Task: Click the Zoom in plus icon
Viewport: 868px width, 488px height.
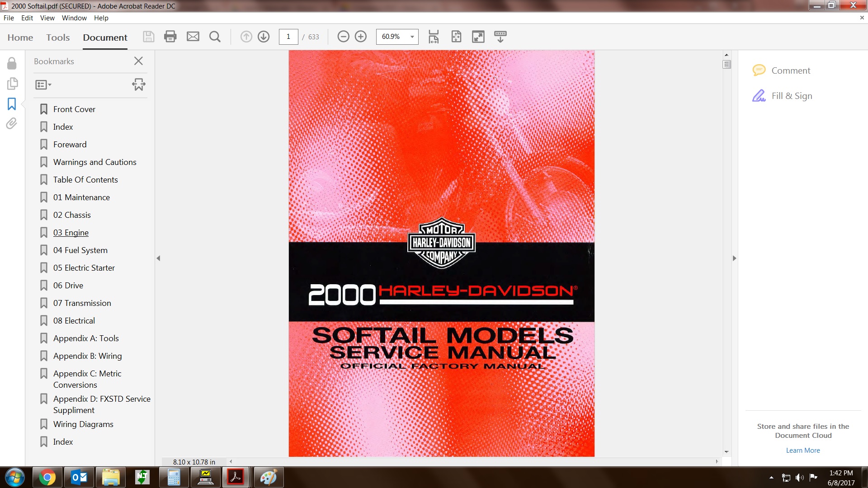Action: (361, 37)
